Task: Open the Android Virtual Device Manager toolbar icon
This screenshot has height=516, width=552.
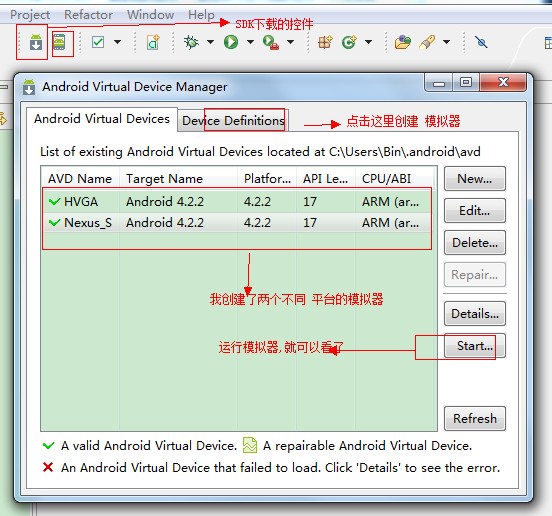Action: click(59, 42)
